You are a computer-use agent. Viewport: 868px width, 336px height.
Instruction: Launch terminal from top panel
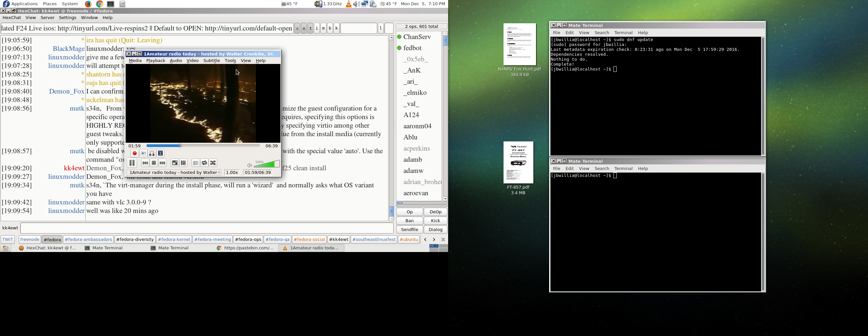click(111, 4)
